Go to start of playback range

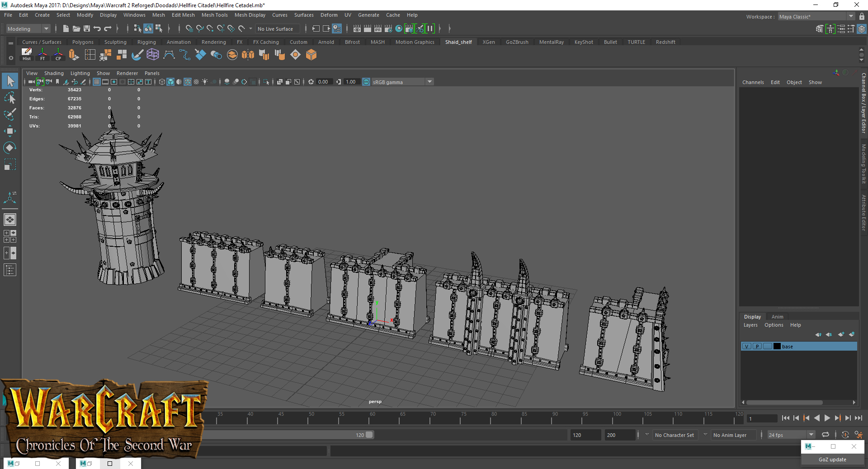(786, 418)
